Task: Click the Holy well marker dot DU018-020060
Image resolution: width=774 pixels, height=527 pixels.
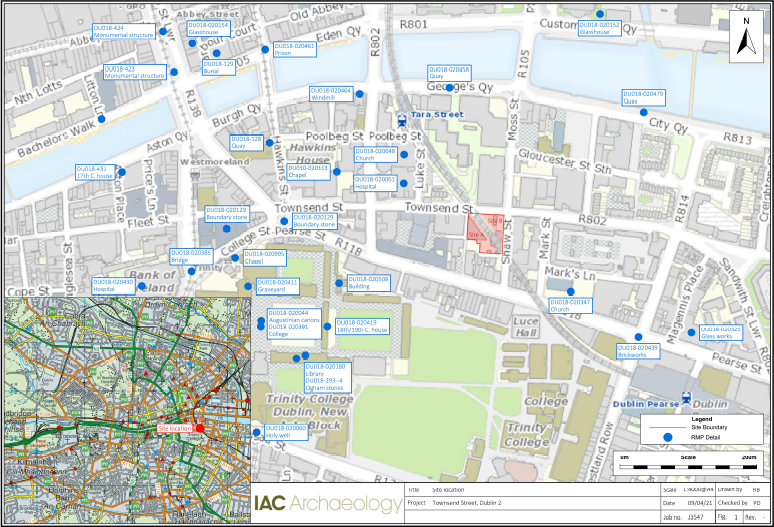Action: 256,432
